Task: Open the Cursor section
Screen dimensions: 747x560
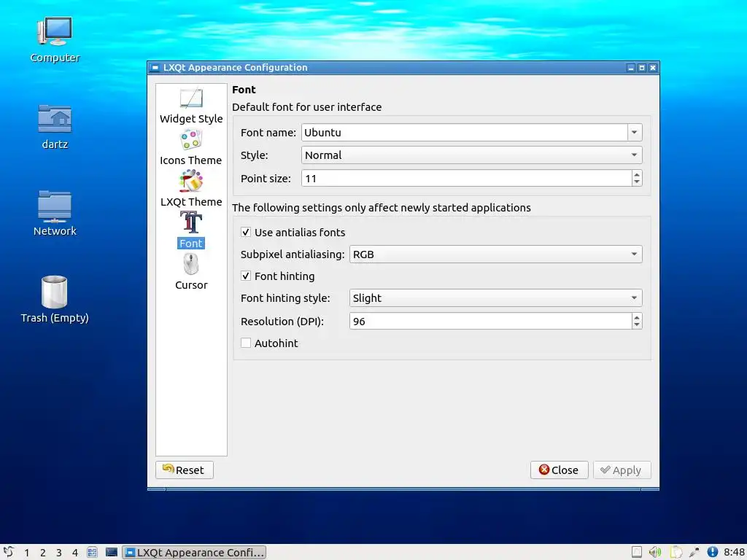Action: pyautogui.click(x=191, y=273)
